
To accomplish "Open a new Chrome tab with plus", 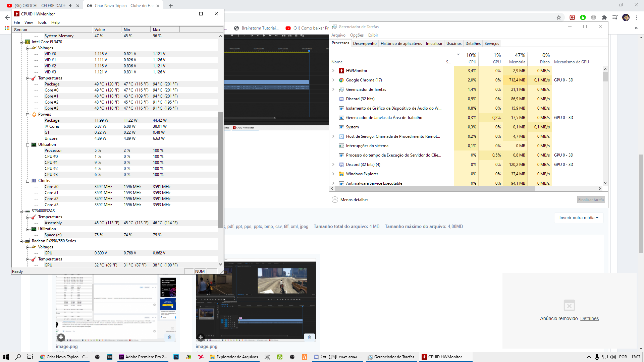I will (170, 6).
